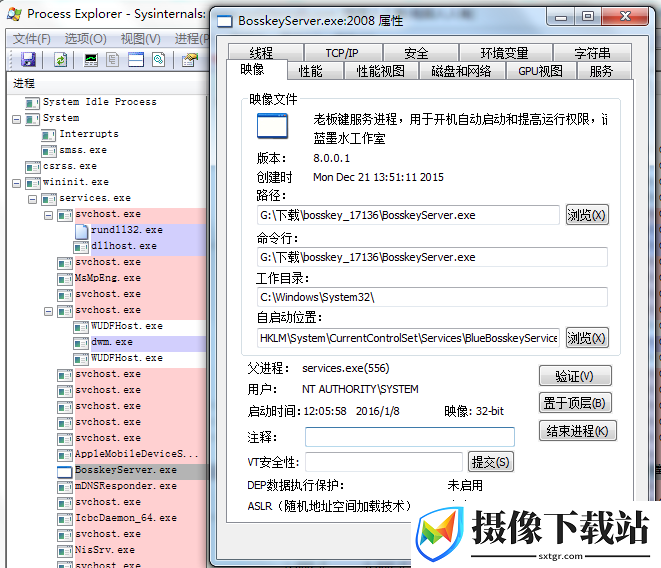
Task: Switch to the 环境变量 tab
Action: click(x=504, y=53)
